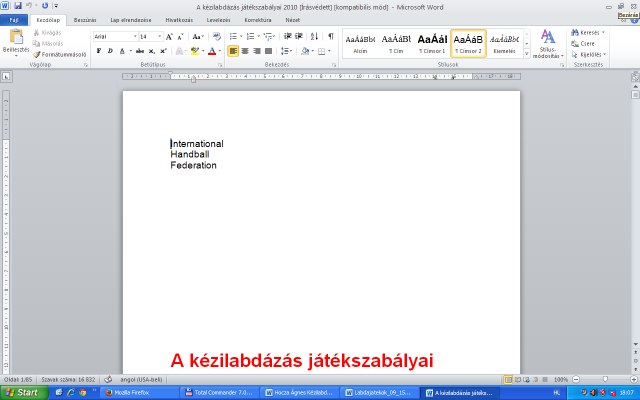Screen dimensions: 640x400
Task: Click the red font color A swatch
Action: (x=212, y=51)
